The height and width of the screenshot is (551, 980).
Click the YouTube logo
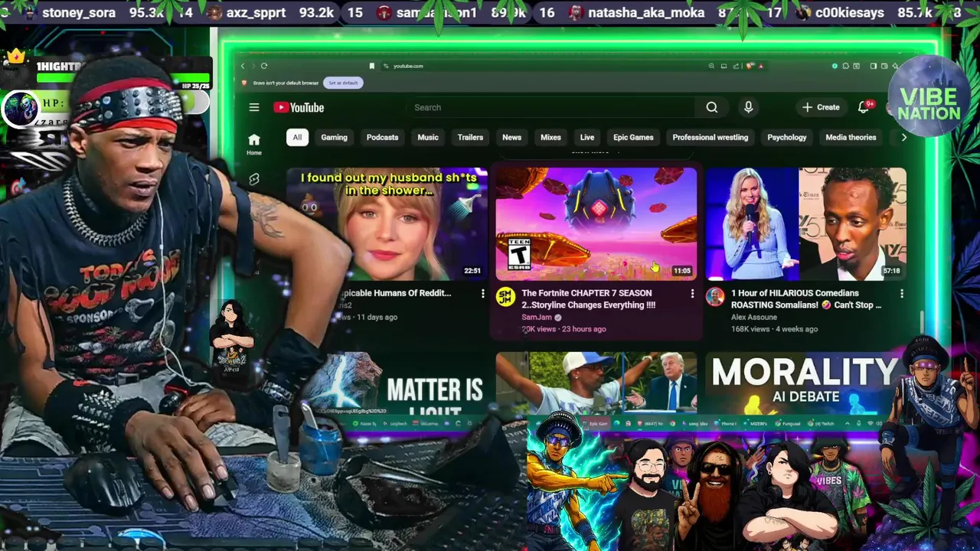pyautogui.click(x=299, y=107)
